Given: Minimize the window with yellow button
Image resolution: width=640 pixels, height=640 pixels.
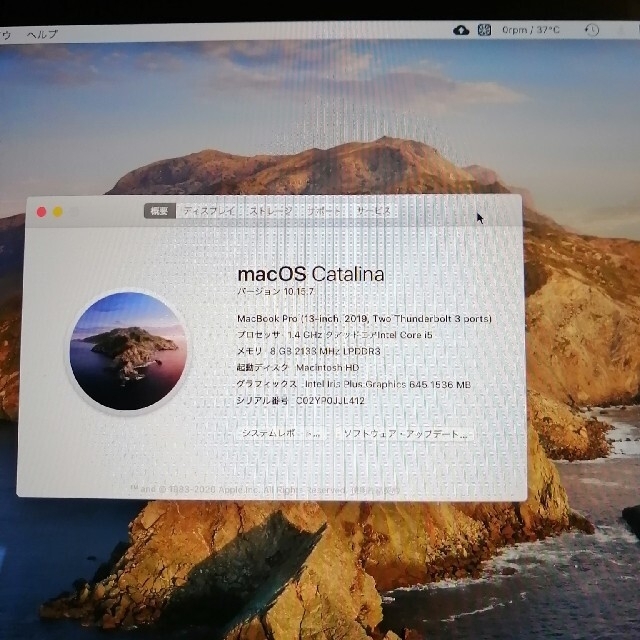Looking at the screenshot, I should click(58, 212).
